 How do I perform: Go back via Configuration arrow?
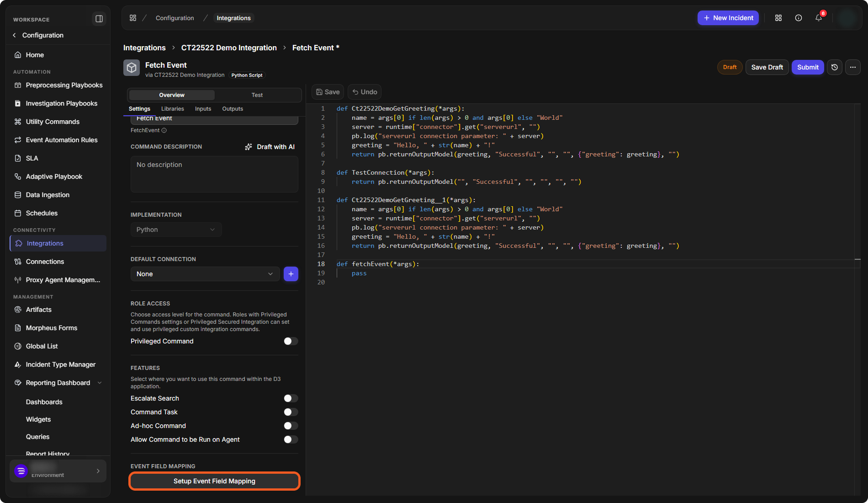[x=14, y=35]
